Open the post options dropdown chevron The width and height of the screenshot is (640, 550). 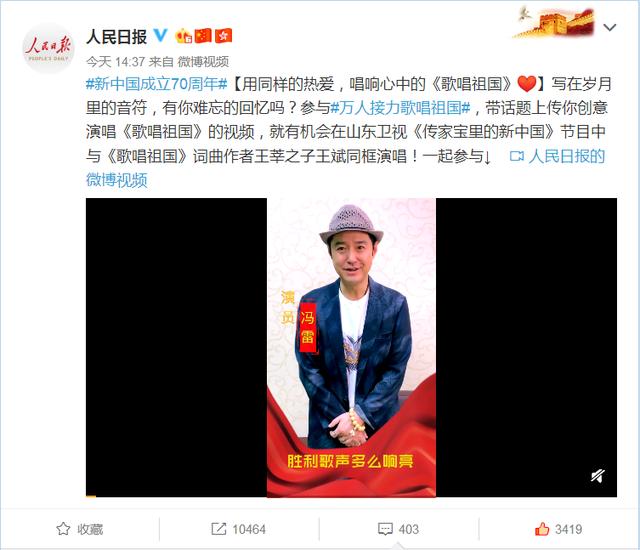pos(610,27)
